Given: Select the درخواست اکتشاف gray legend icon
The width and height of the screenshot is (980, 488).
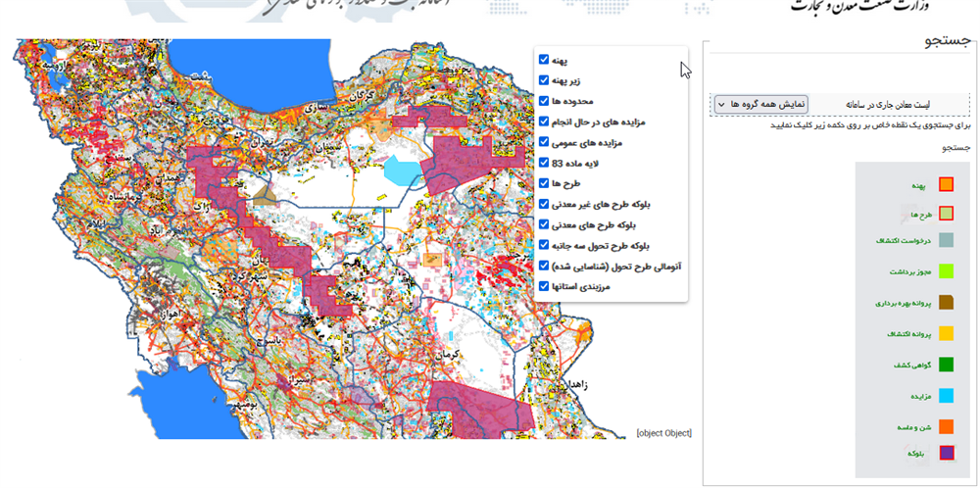Looking at the screenshot, I should coord(946,240).
